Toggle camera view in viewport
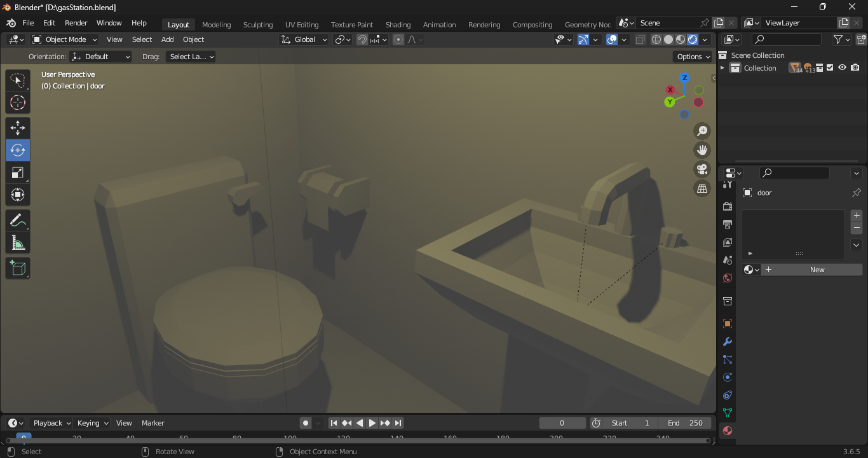 702,169
